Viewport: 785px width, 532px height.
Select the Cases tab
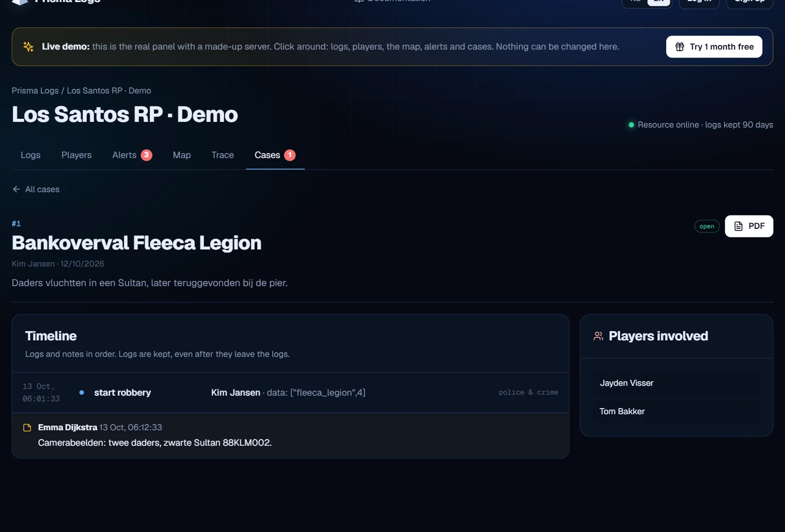click(275, 155)
